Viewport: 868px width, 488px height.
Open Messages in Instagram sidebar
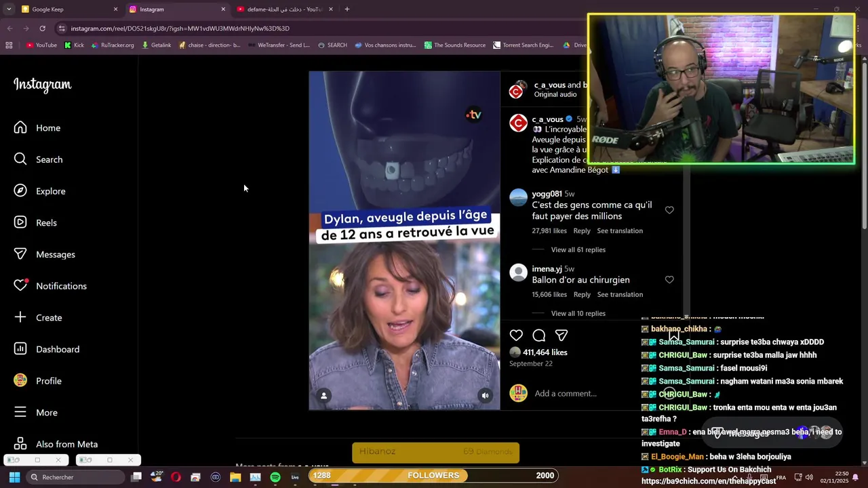45,254
